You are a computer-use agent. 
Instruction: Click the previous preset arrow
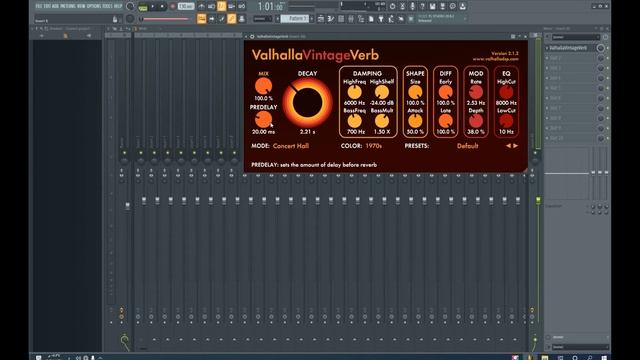point(509,146)
